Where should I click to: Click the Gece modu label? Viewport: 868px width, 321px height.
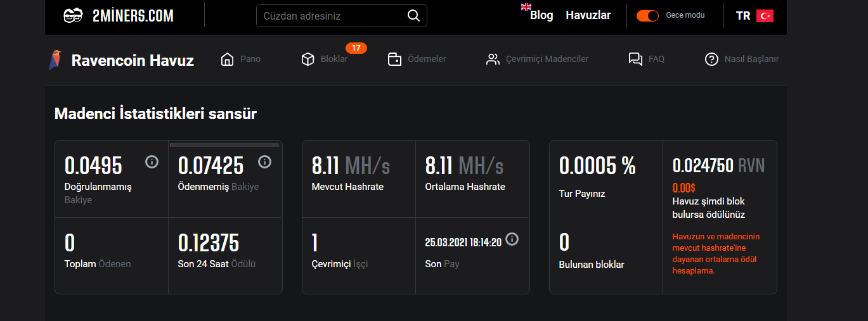tap(685, 15)
